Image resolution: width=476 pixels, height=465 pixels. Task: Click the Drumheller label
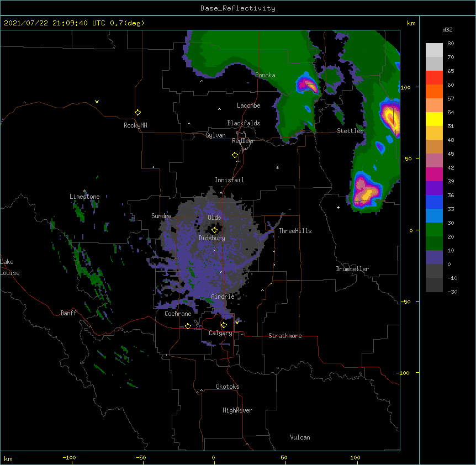[352, 269]
